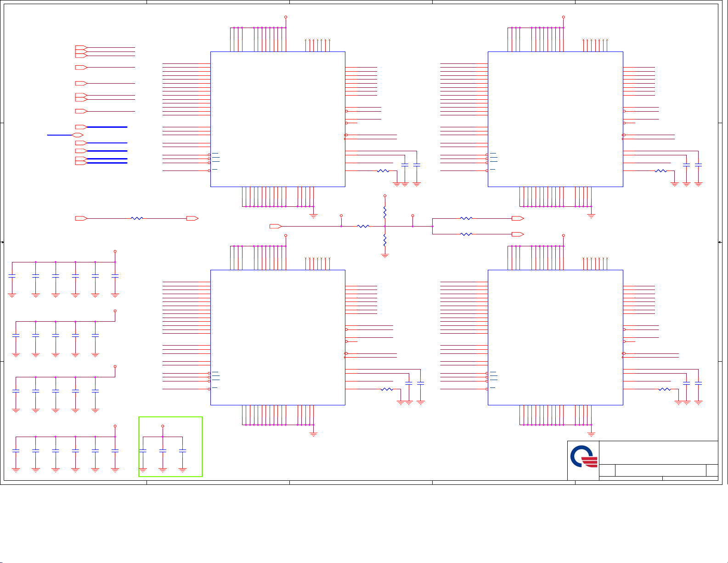728x563 pixels.
Task: Click the power node inside the green box
Action: tap(163, 426)
